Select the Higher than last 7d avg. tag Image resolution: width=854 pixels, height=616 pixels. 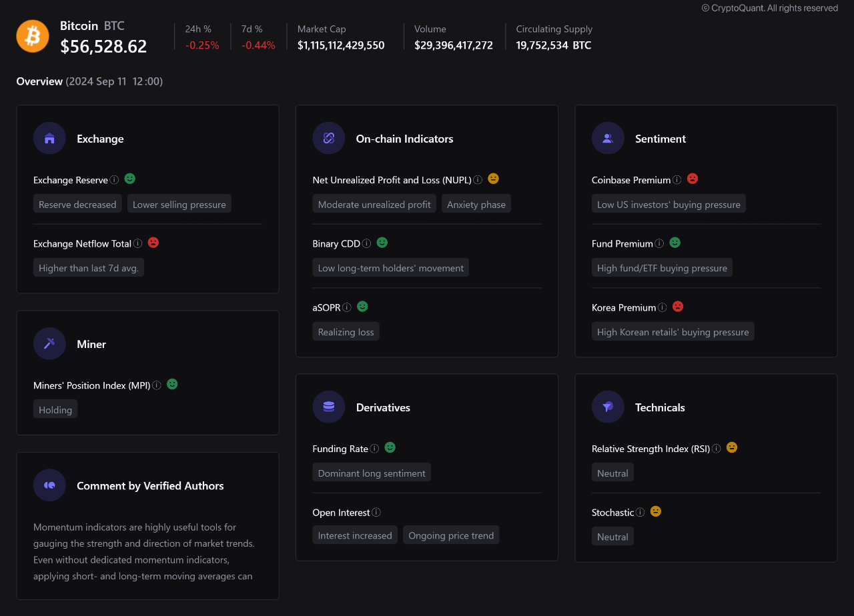[x=89, y=268]
